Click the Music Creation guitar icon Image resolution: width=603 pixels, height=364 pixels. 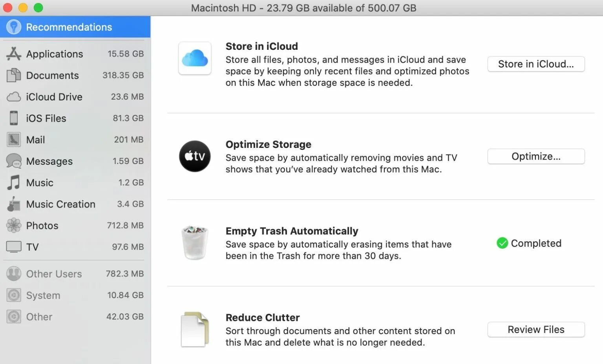14,204
